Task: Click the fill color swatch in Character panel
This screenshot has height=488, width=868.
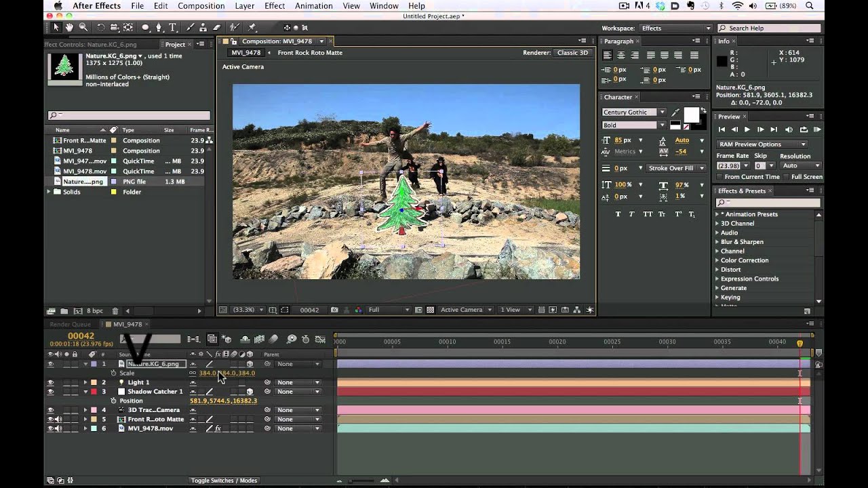Action: (692, 115)
